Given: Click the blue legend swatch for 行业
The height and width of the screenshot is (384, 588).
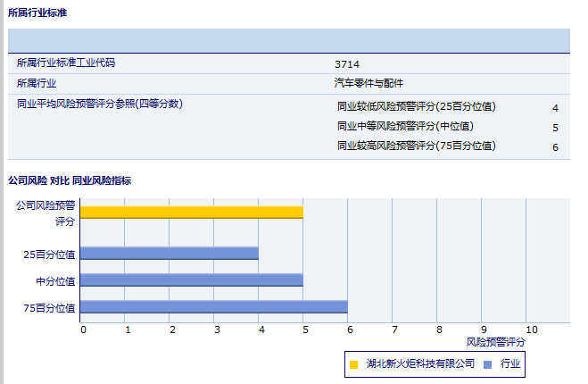Looking at the screenshot, I should [x=486, y=364].
